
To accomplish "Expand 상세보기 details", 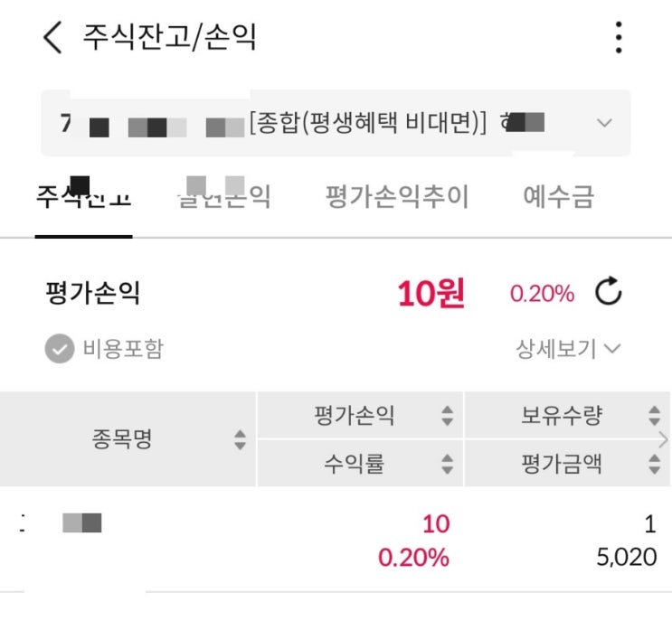I will pos(568,349).
